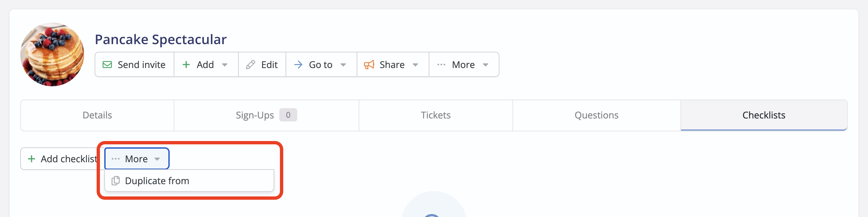Screen dimensions: 868x217
Task: Select Duplicate from menu option
Action: point(189,181)
